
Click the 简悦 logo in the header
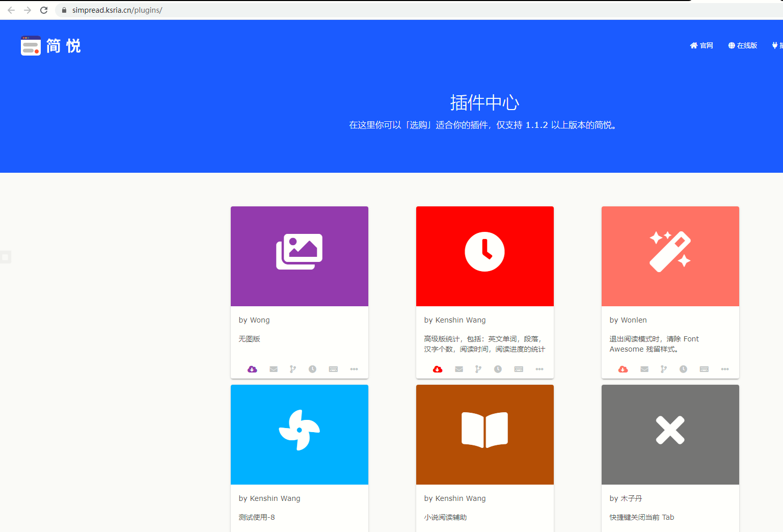click(x=50, y=45)
